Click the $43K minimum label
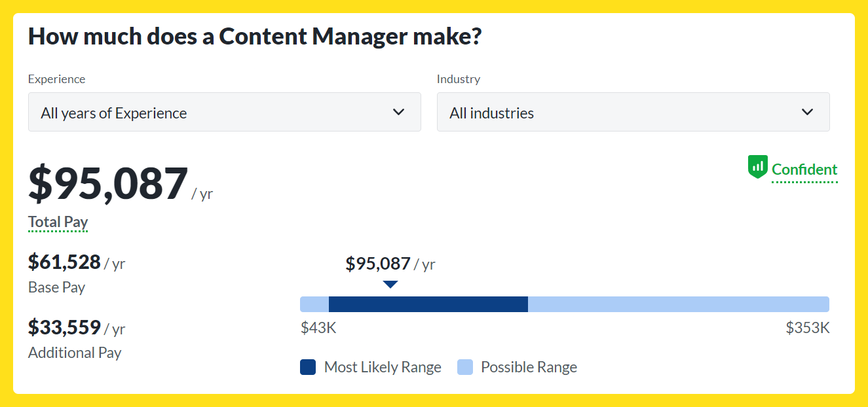The height and width of the screenshot is (407, 868). [x=318, y=328]
